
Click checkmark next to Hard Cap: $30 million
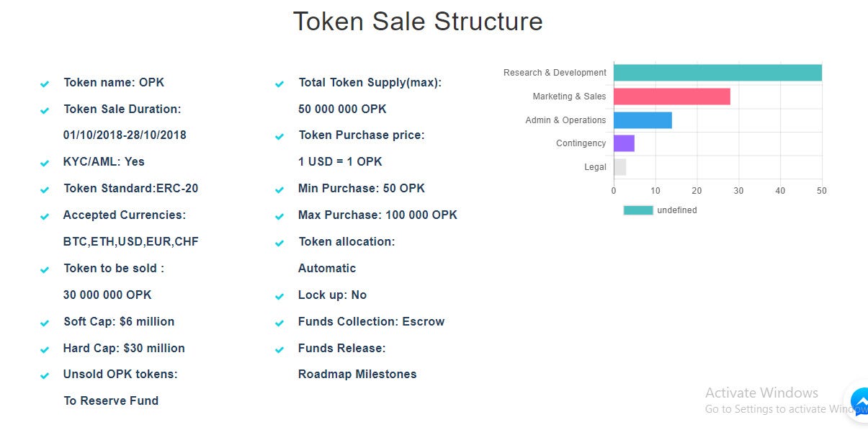click(x=45, y=350)
